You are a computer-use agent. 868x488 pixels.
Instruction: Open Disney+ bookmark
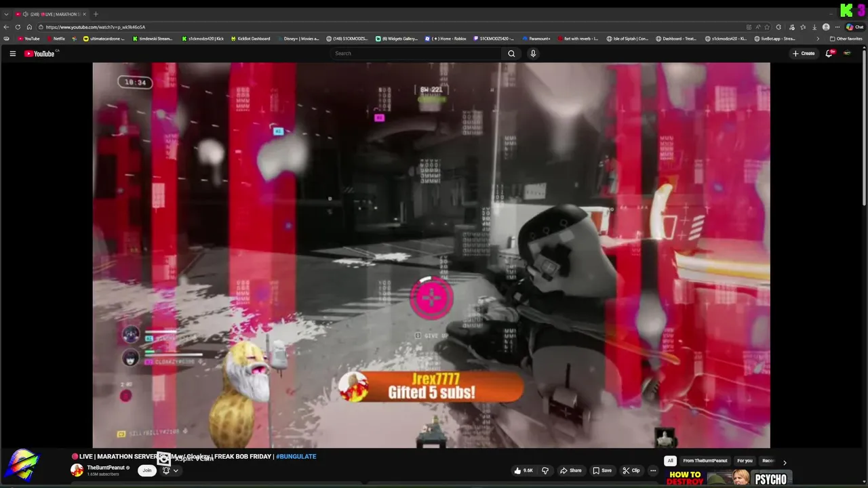(298, 39)
